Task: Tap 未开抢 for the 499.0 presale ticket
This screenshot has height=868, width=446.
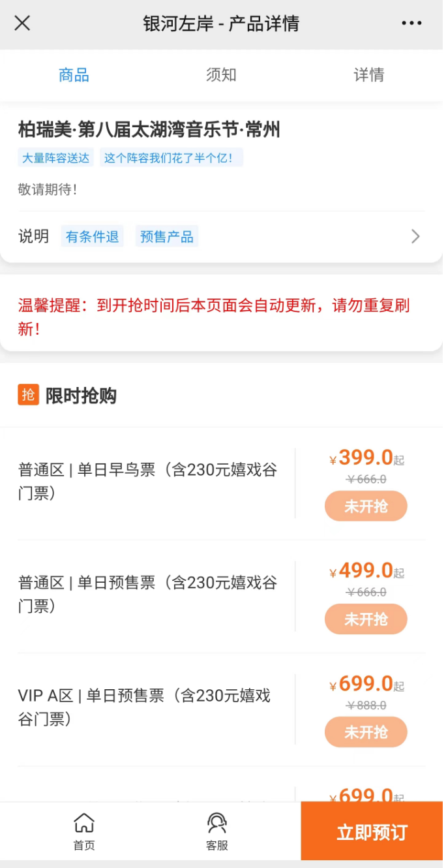Action: pos(366,619)
